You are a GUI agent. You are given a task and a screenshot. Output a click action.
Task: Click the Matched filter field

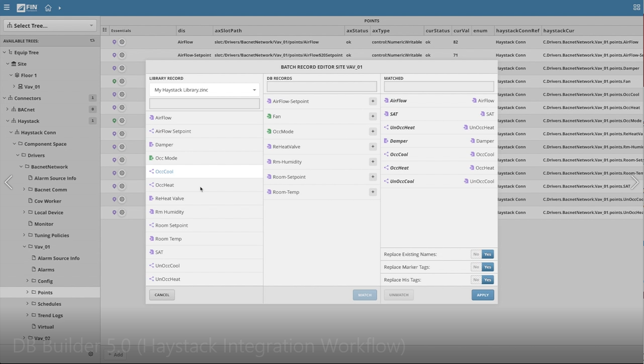(x=439, y=86)
